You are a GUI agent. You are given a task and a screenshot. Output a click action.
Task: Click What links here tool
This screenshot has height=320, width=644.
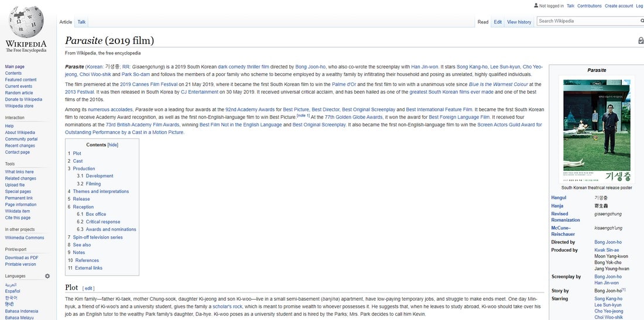(19, 172)
